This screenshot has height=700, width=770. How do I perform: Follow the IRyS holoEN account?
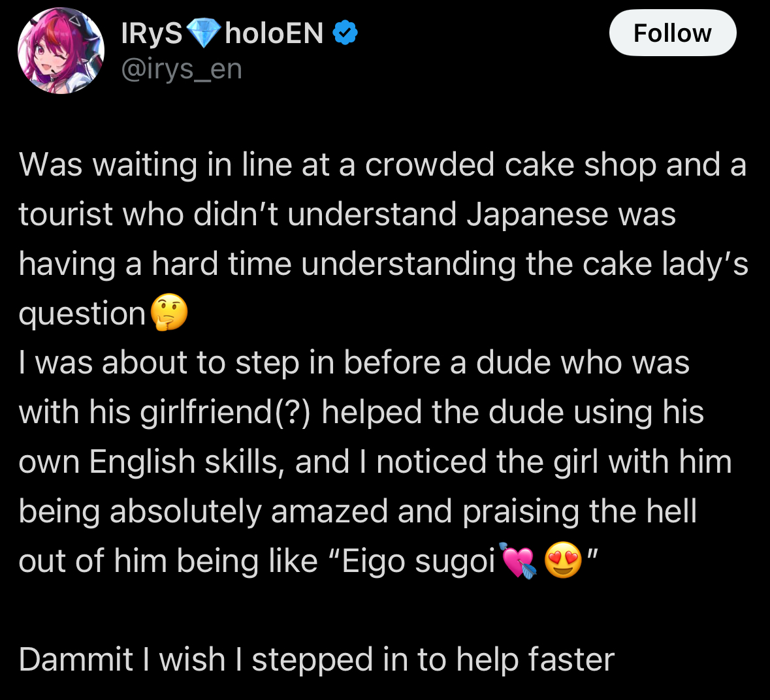(672, 33)
